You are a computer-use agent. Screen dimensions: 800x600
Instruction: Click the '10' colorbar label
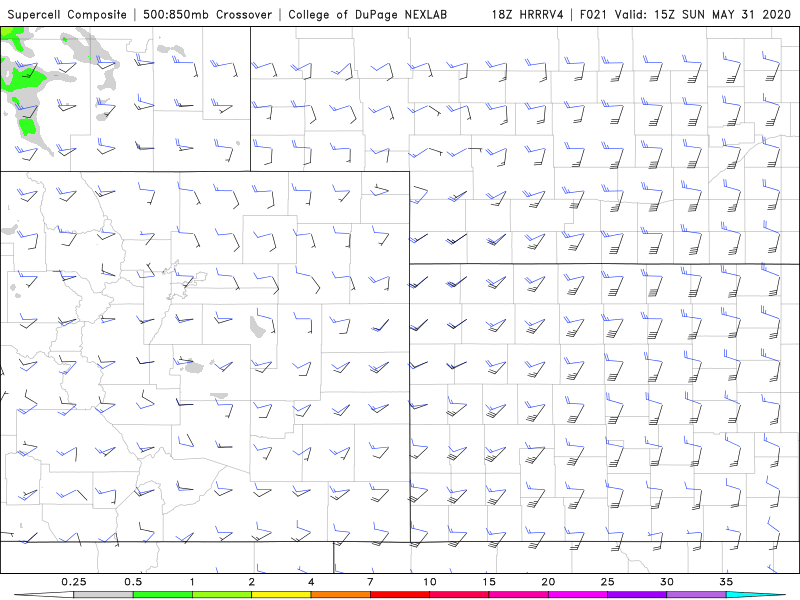(x=430, y=582)
